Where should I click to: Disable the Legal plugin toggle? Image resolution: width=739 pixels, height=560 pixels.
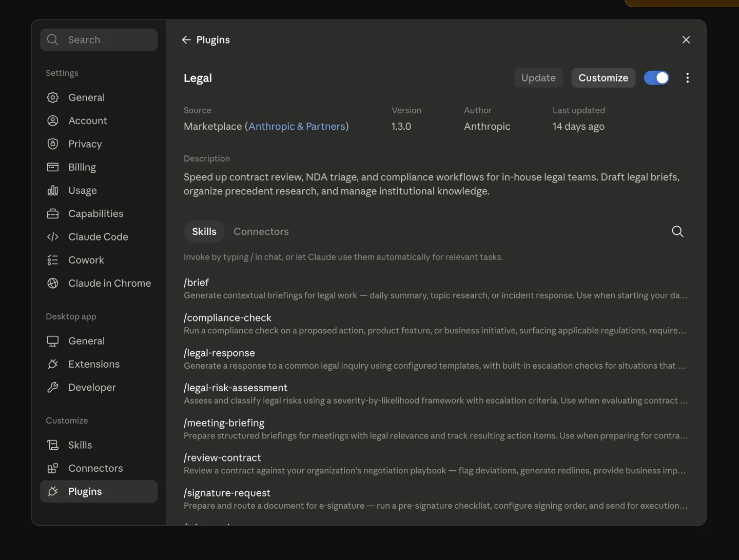coord(656,78)
